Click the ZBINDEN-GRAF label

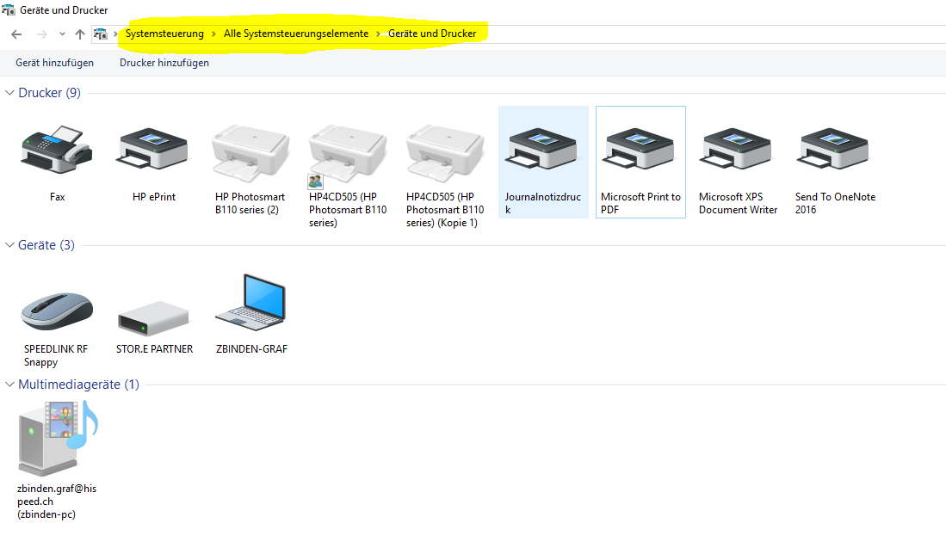(x=251, y=349)
